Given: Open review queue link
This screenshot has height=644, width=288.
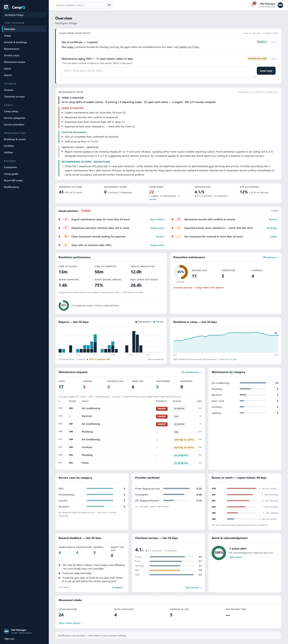Looking at the screenshot, I should pos(70,623).
